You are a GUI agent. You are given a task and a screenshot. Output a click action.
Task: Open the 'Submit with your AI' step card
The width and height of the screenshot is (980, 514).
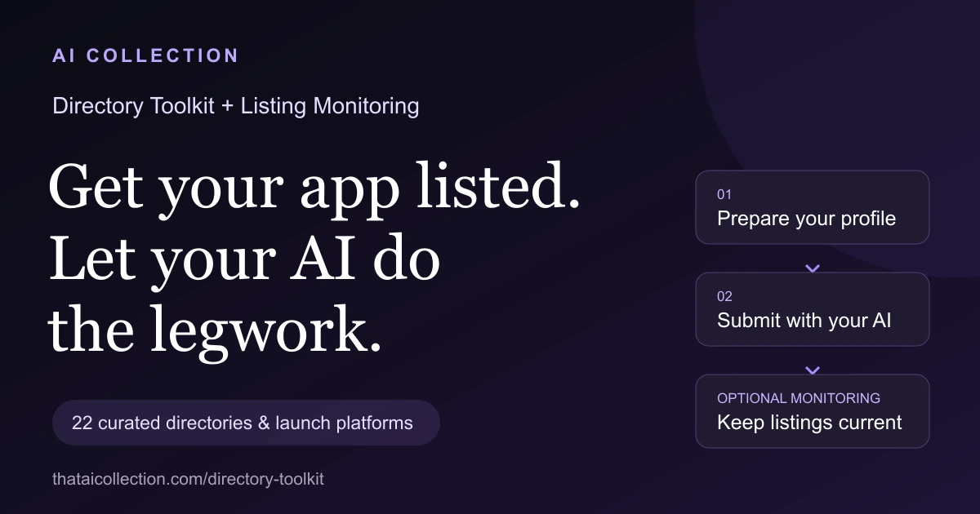click(813, 309)
